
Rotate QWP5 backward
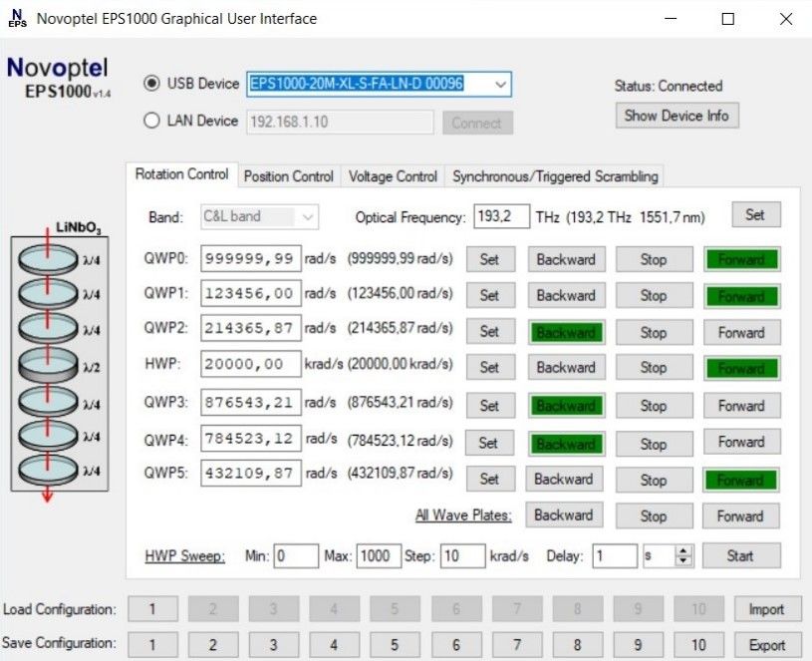point(564,480)
